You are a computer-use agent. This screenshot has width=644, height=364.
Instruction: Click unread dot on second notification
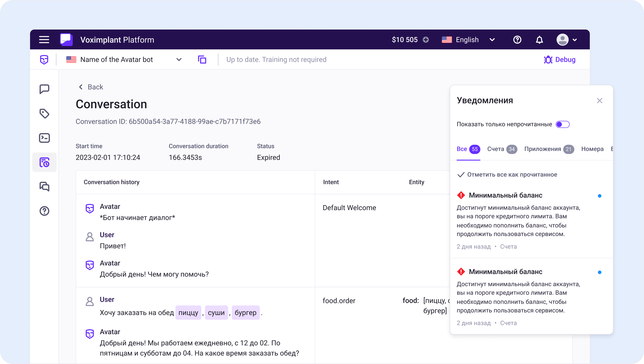[599, 272]
